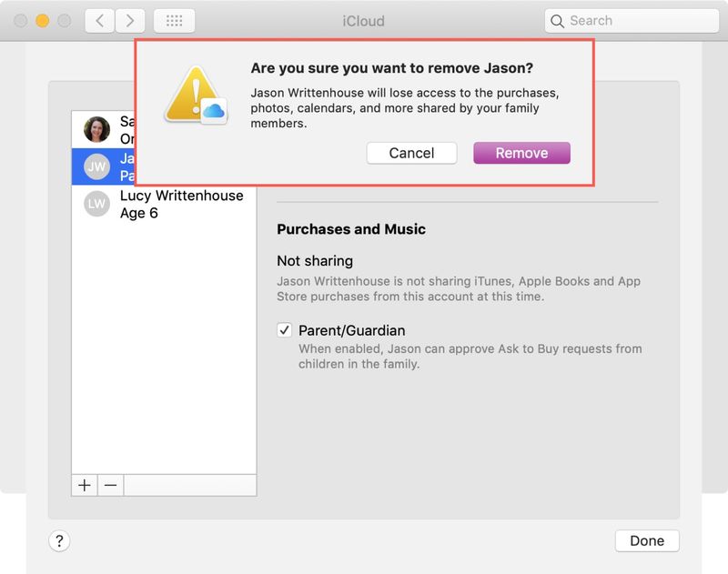Click 'Are you sure you want to remove Jason?' title
This screenshot has width=728, height=574.
(392, 68)
